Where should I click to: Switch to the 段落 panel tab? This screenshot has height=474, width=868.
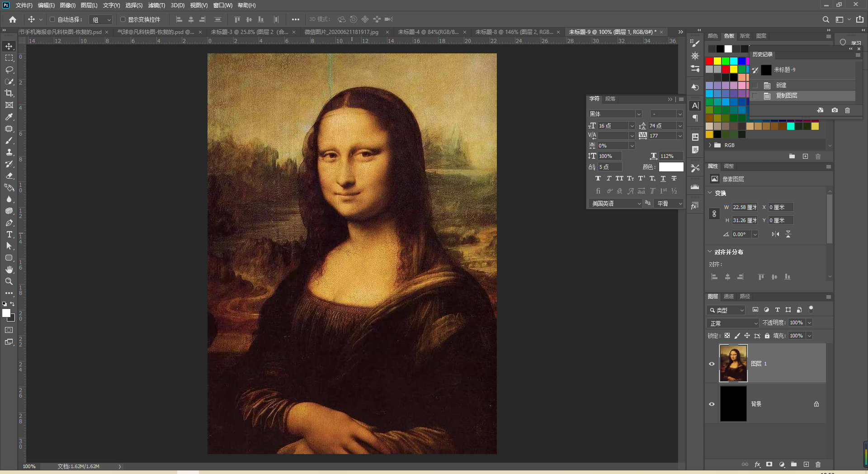610,99
